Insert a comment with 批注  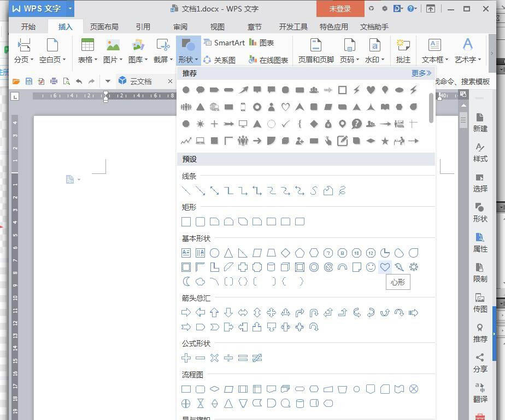click(x=403, y=51)
